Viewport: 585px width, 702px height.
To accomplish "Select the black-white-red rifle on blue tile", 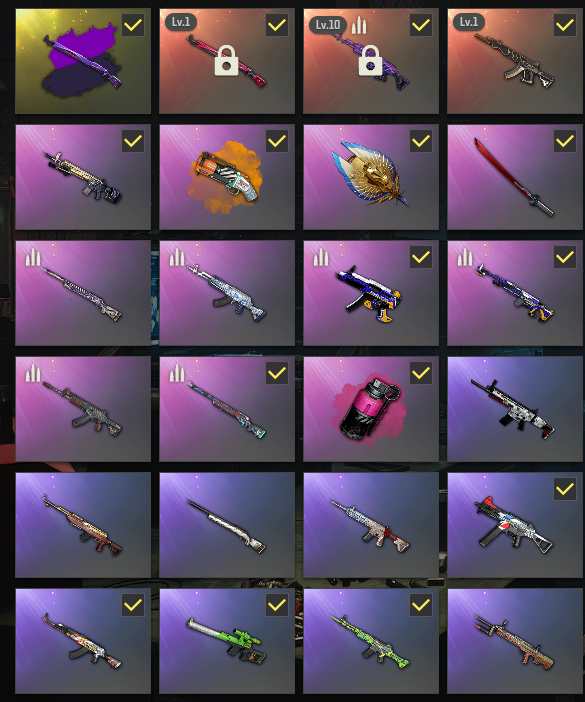I will (x=515, y=409).
